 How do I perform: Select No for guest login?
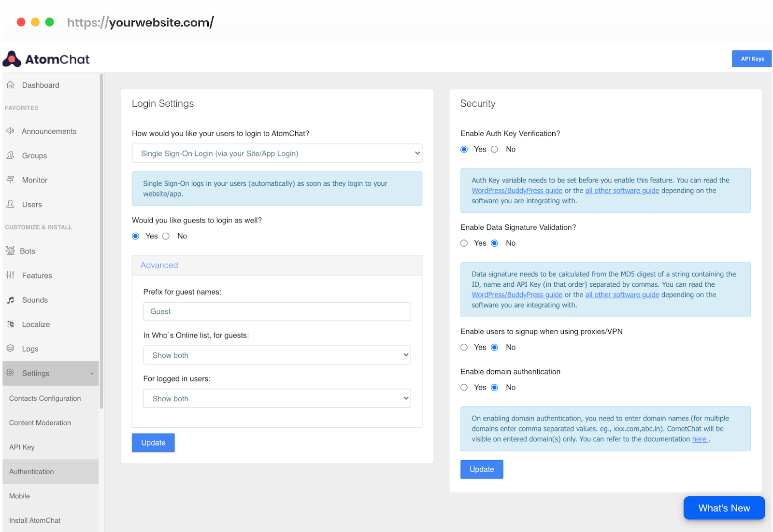(x=166, y=236)
